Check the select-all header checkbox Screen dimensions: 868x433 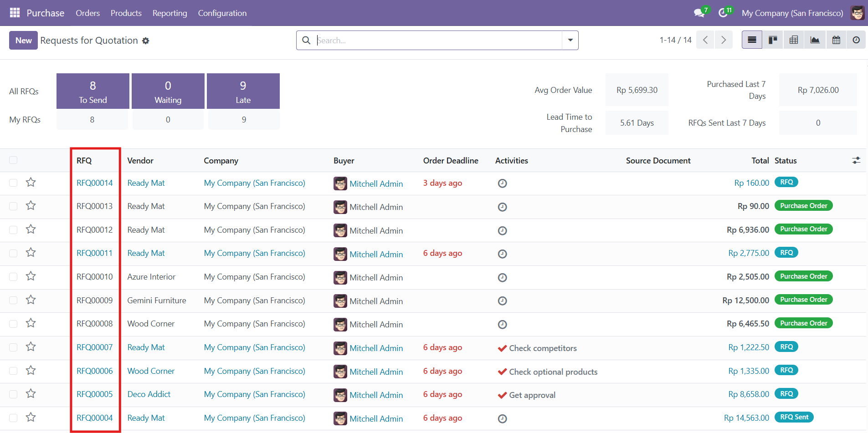coord(13,160)
